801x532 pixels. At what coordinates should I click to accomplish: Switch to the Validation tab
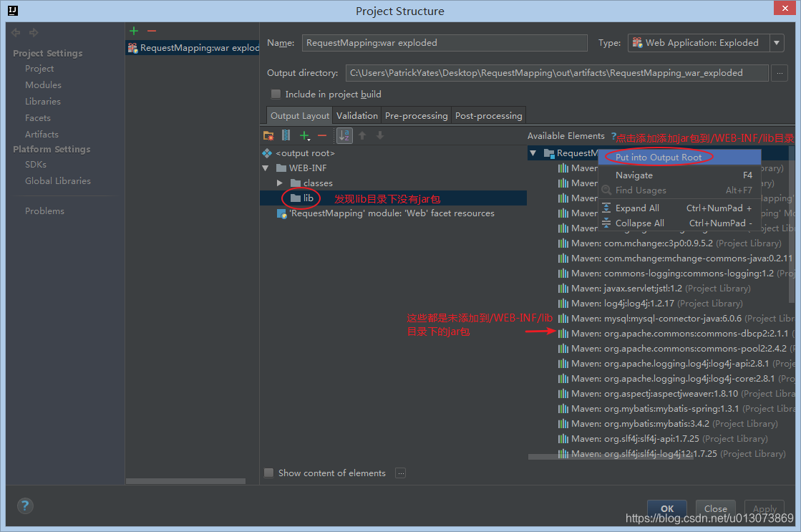click(356, 115)
